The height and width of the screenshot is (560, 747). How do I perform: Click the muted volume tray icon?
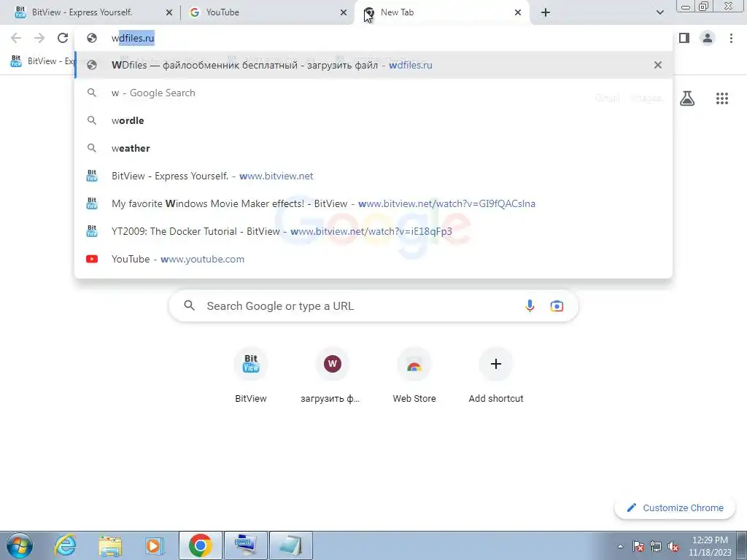coord(673,546)
